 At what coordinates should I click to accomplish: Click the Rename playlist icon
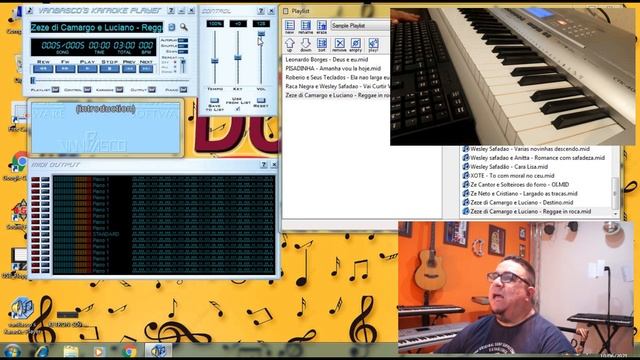(306, 27)
